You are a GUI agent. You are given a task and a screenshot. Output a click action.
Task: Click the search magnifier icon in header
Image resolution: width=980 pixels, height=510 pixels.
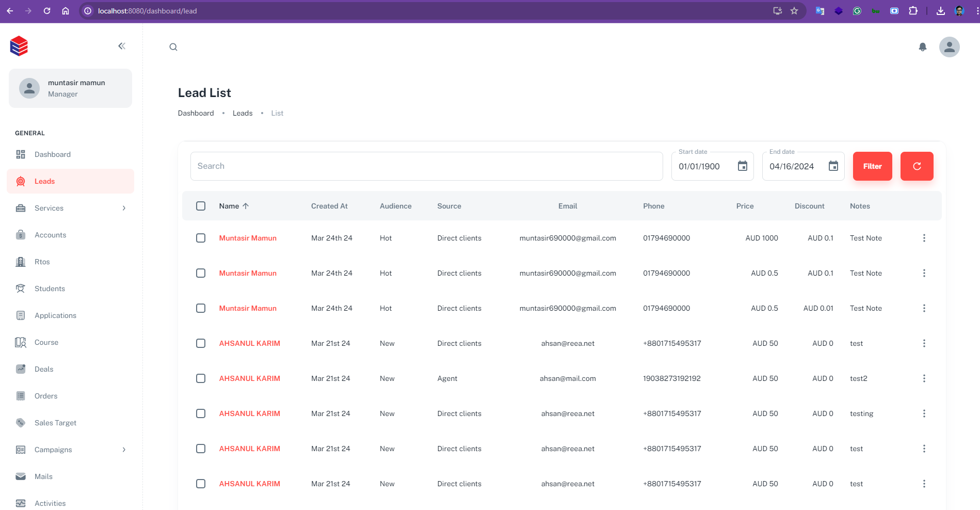coord(173,47)
